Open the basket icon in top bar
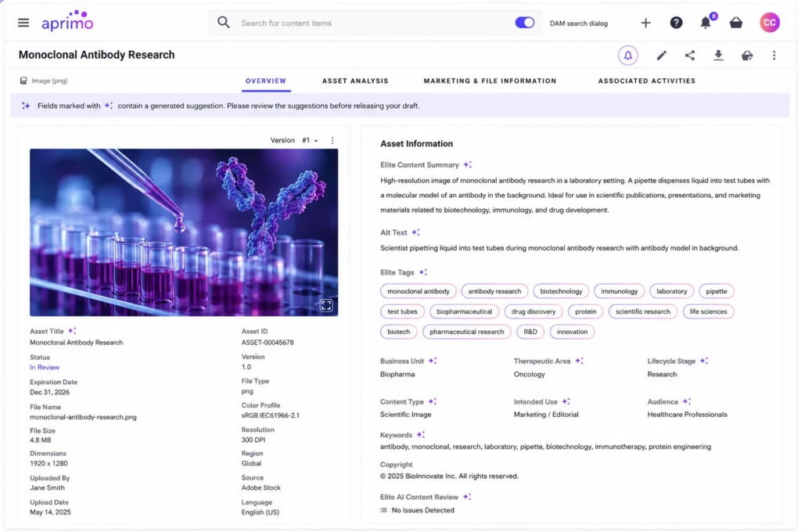 (x=735, y=23)
